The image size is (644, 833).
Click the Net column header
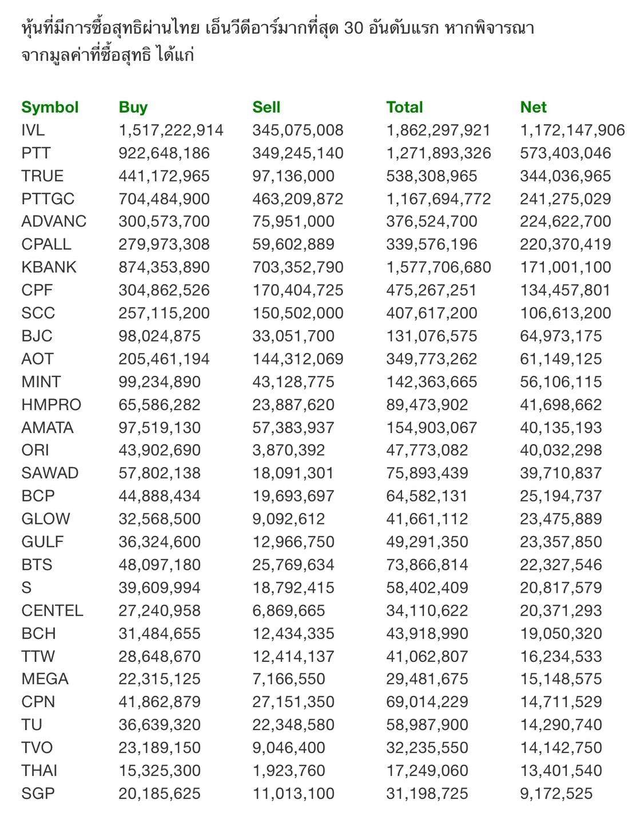[533, 107]
